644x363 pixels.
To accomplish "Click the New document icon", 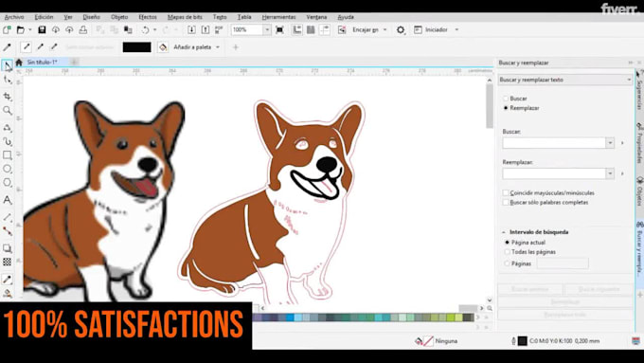I will tap(7, 29).
